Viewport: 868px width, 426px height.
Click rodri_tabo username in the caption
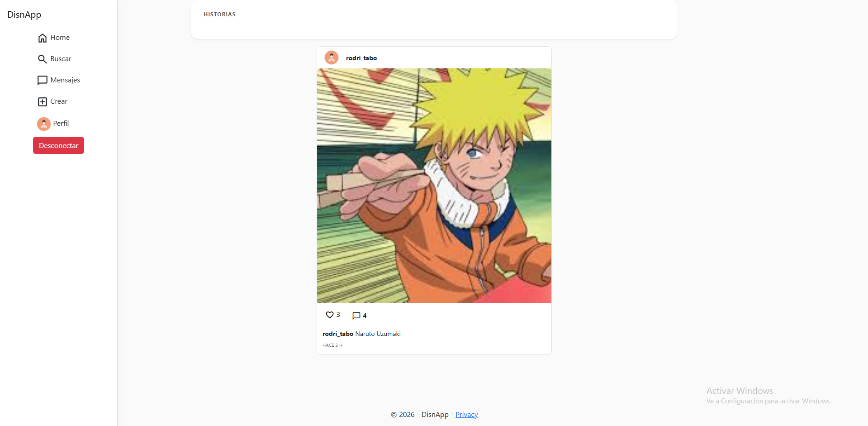338,334
